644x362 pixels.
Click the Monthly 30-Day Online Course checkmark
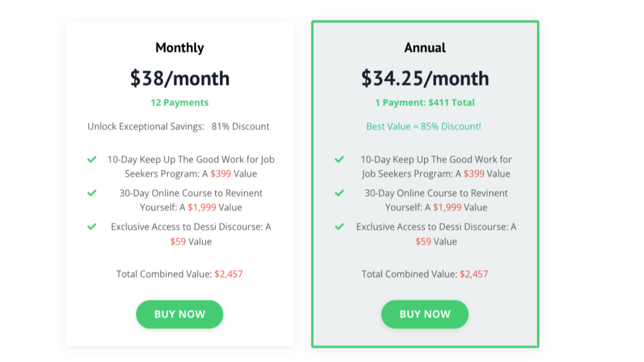click(x=92, y=193)
